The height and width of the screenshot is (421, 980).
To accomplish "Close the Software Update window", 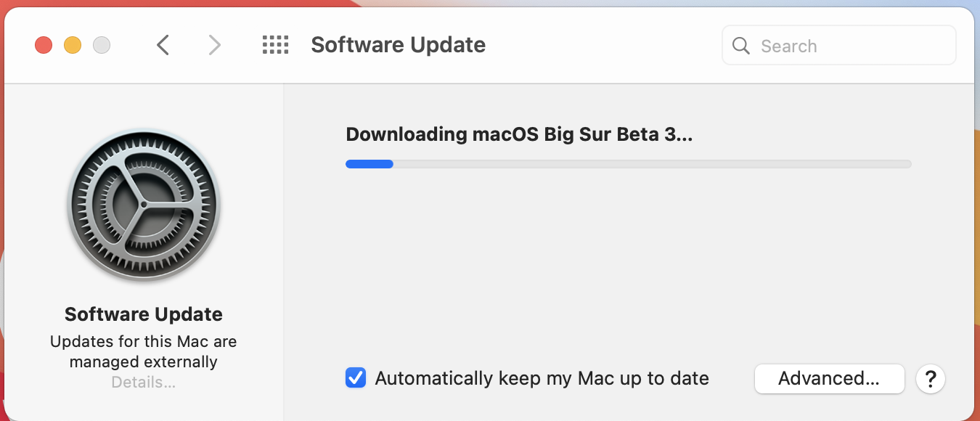I will click(x=44, y=45).
